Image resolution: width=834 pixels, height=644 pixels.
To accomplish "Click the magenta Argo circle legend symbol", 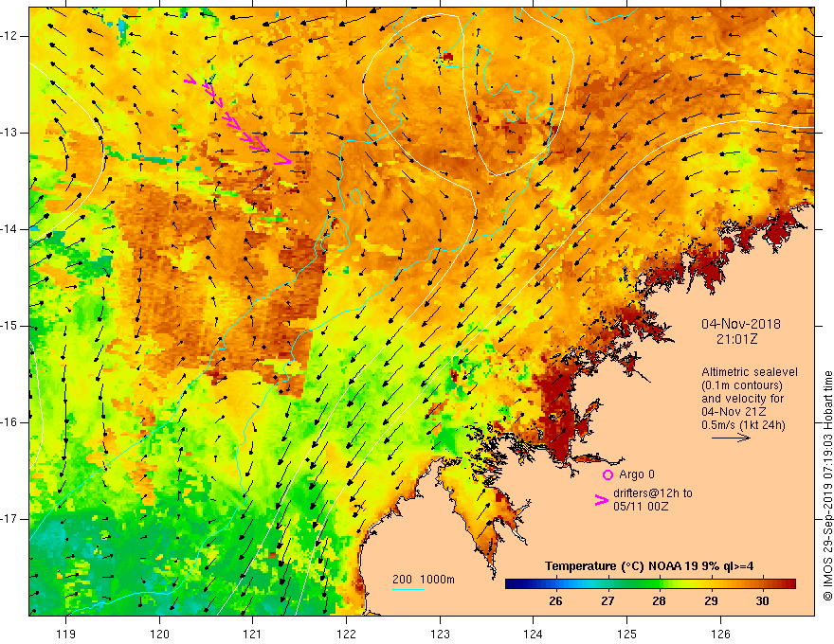I will pyautogui.click(x=607, y=475).
